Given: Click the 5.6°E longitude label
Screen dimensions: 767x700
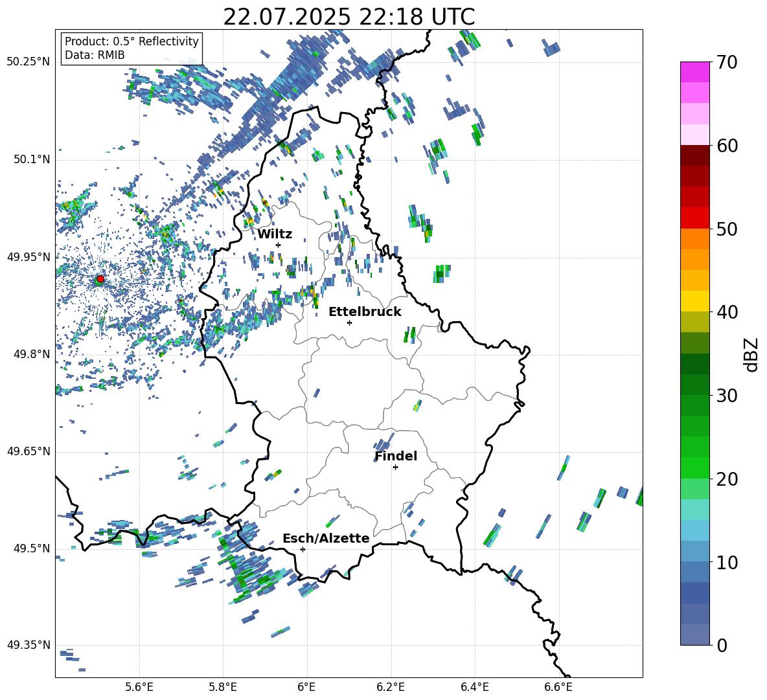Looking at the screenshot, I should click(139, 687).
